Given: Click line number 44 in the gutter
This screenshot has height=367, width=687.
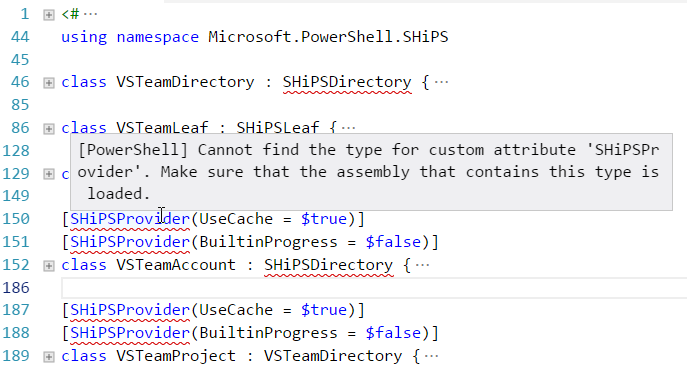Looking at the screenshot, I should pos(20,37).
